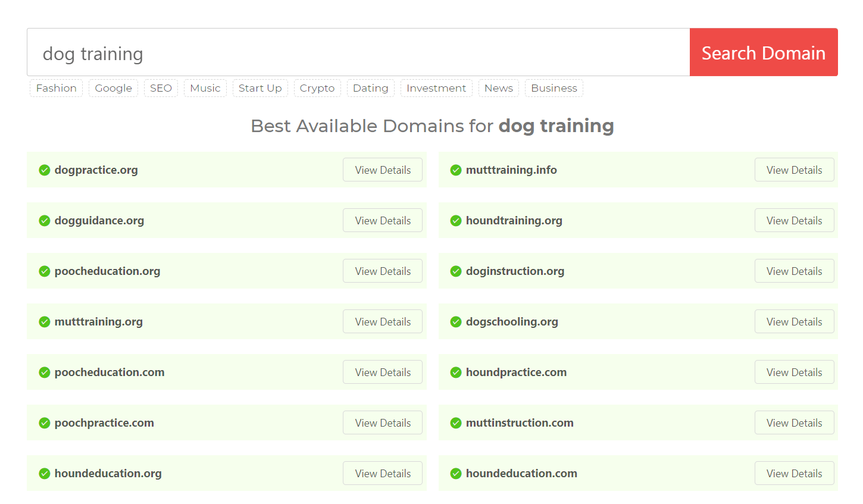
Task: View details of doginstruction.org
Action: pyautogui.click(x=794, y=271)
